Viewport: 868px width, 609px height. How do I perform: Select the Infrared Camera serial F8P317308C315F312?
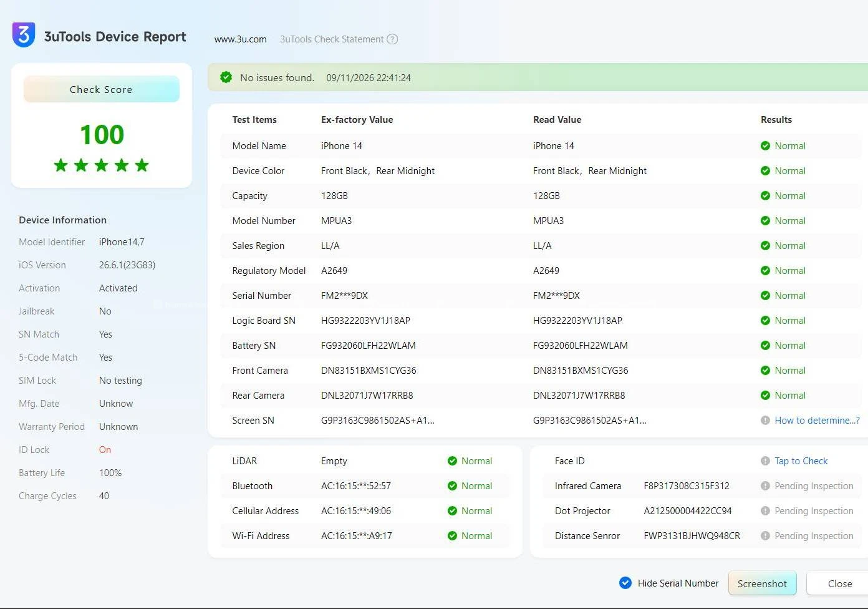[x=687, y=486]
